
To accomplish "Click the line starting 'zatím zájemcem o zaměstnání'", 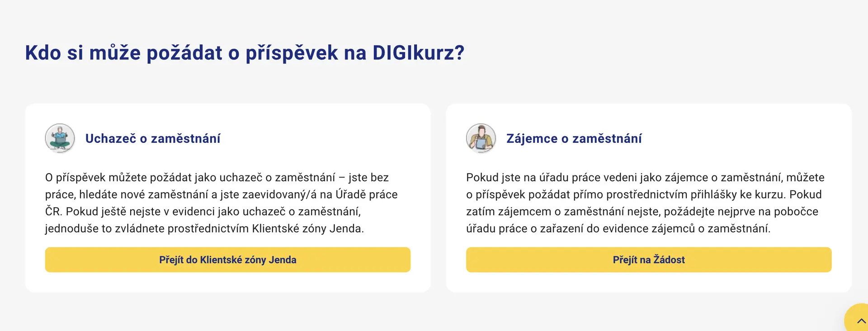I will pyautogui.click(x=642, y=212).
